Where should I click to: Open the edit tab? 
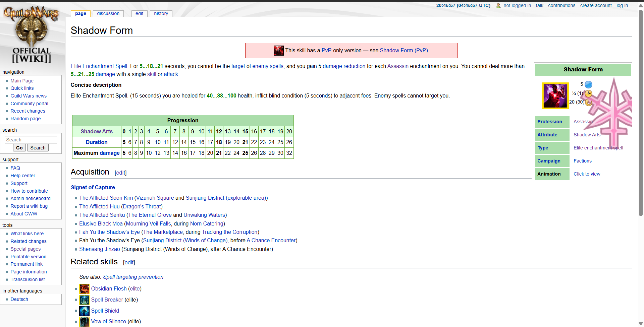point(140,14)
